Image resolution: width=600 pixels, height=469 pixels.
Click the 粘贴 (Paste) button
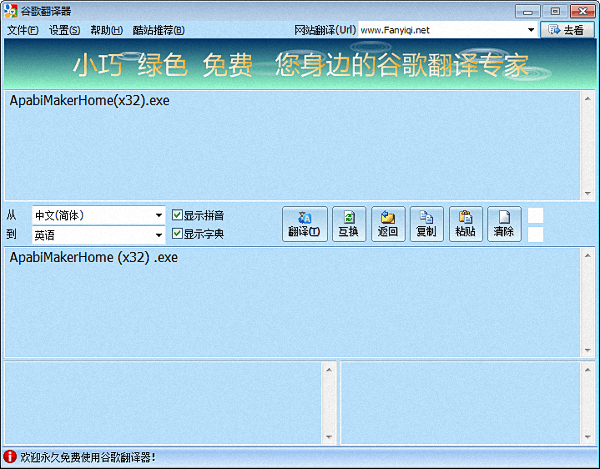(465, 224)
